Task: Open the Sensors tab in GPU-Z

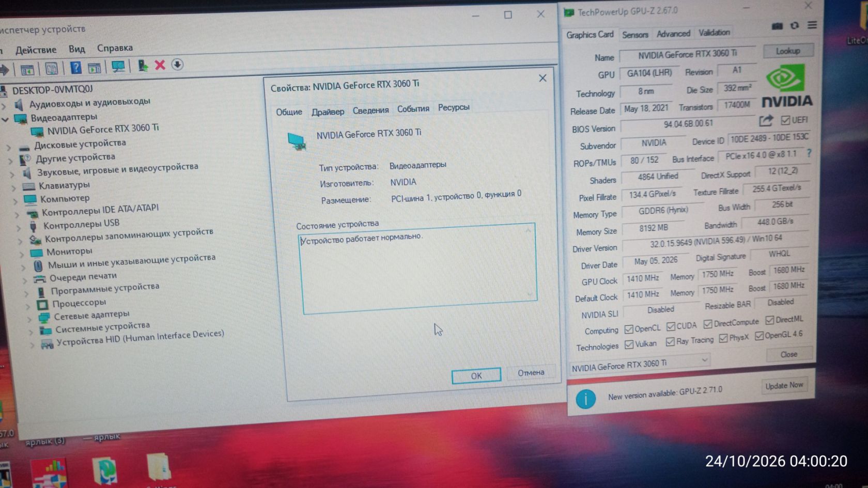Action: coord(635,35)
